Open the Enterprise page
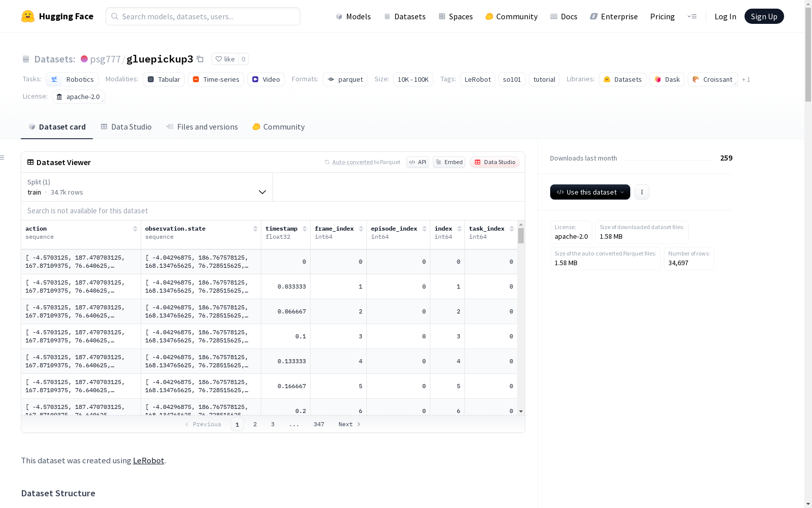 point(614,16)
